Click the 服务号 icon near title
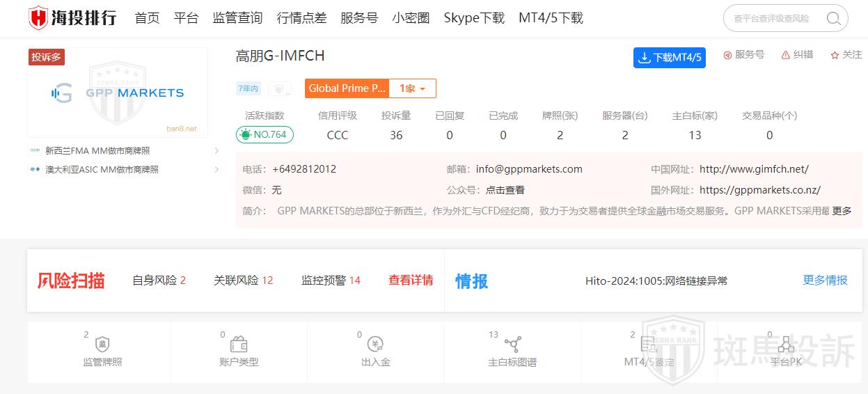The height and width of the screenshot is (394, 868). point(728,55)
